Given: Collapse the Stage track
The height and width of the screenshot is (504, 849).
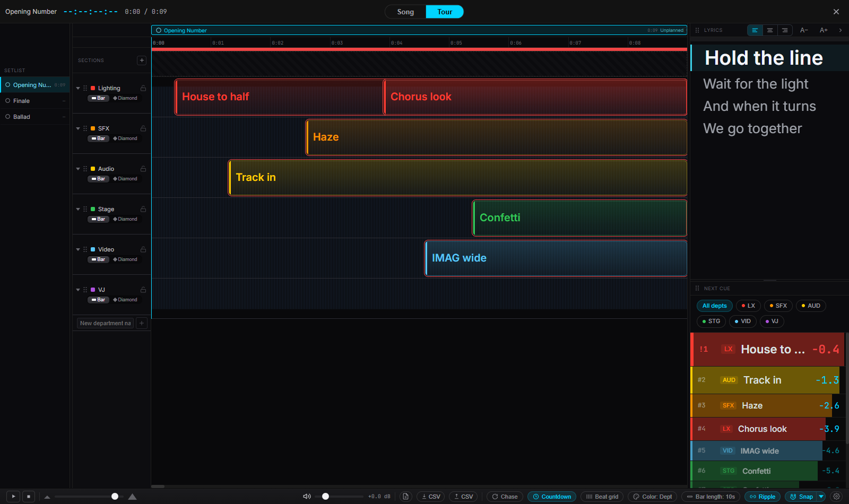Looking at the screenshot, I should coord(78,209).
